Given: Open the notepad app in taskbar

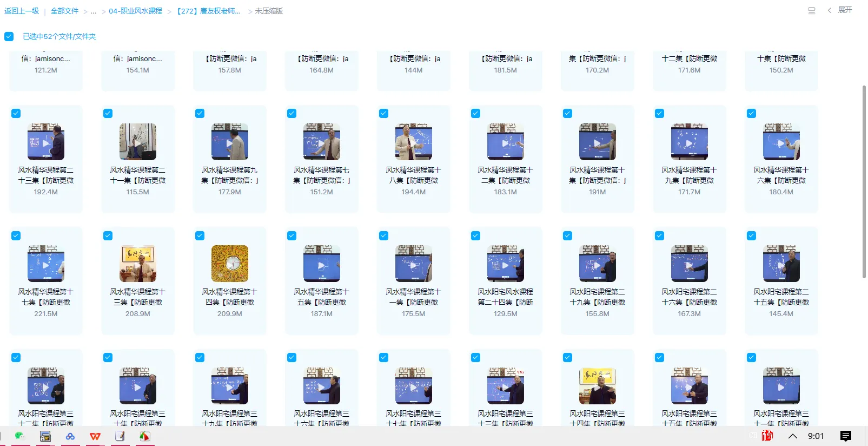Looking at the screenshot, I should click(x=120, y=436).
